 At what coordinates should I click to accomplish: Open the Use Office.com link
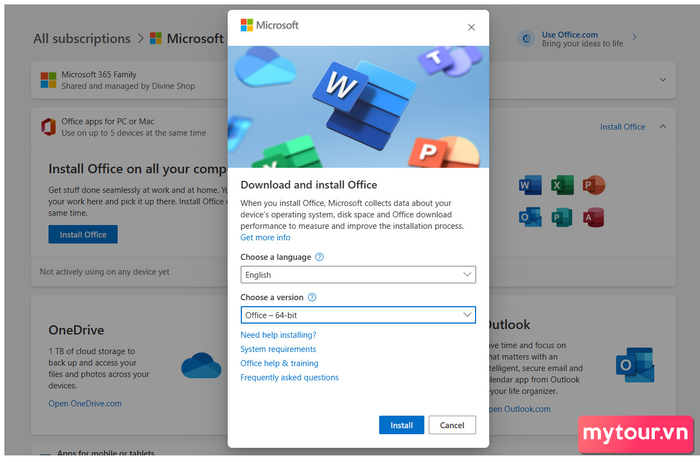click(x=570, y=34)
